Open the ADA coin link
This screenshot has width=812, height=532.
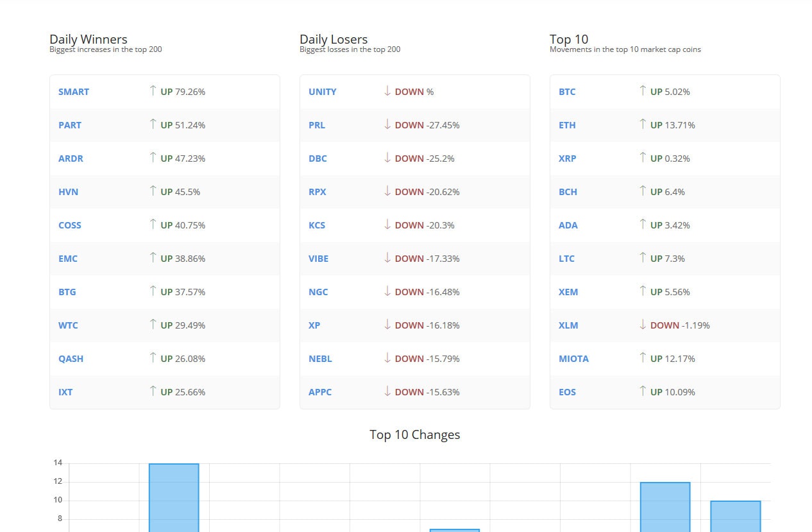click(x=568, y=225)
